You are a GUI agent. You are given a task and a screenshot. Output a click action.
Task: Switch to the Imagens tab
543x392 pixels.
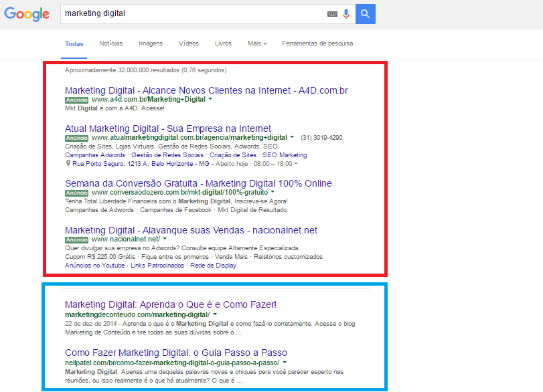(x=151, y=43)
